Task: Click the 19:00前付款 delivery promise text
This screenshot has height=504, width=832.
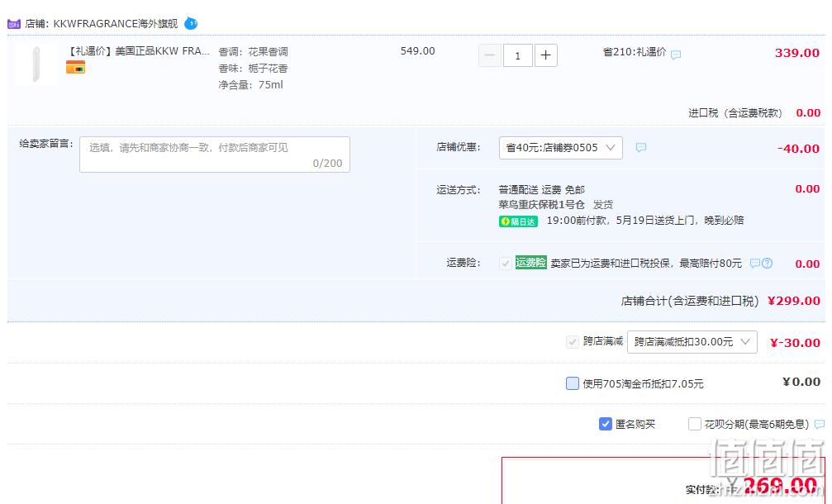Action: point(644,220)
